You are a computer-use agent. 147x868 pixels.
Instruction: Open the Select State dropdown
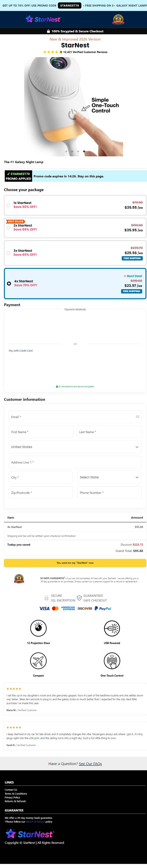pyautogui.click(x=109, y=477)
